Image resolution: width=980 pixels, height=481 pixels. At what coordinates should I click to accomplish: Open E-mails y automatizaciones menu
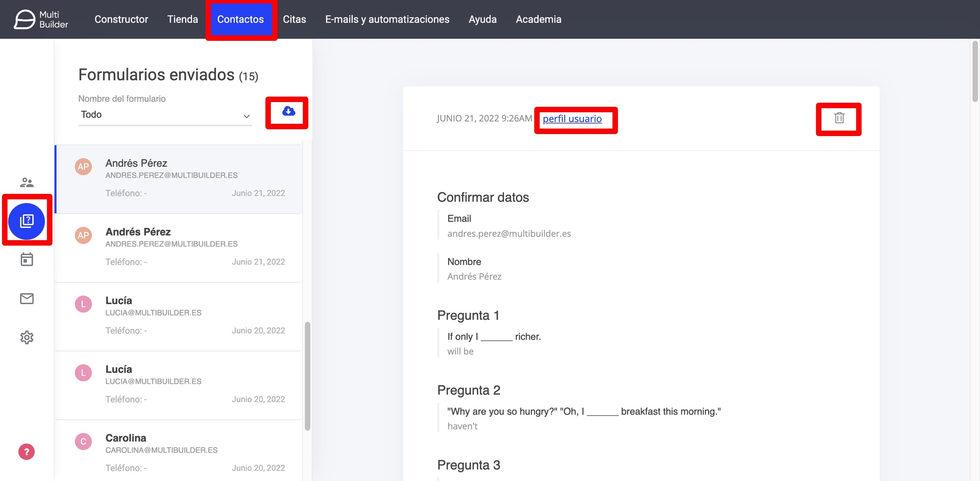387,19
